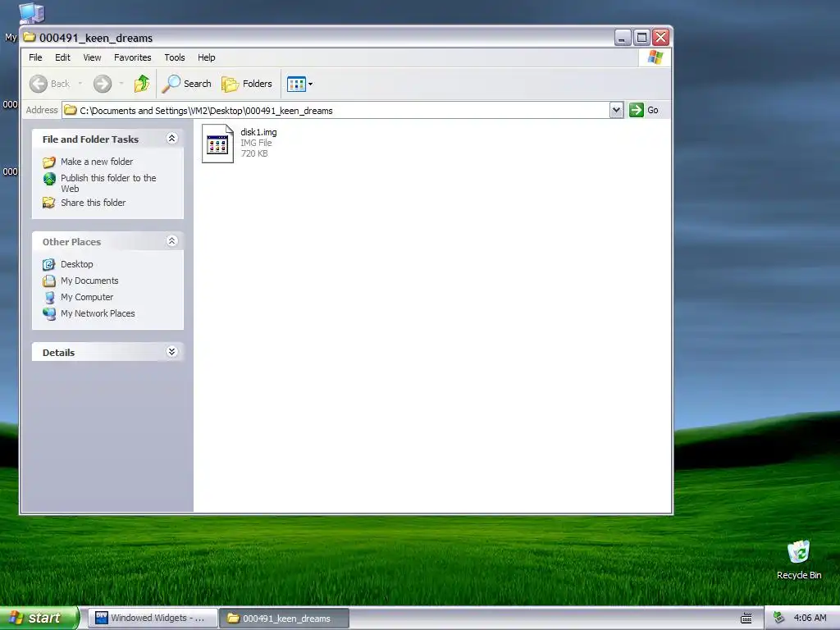The height and width of the screenshot is (630, 840).
Task: Click Publish this folder to the Web
Action: (108, 183)
